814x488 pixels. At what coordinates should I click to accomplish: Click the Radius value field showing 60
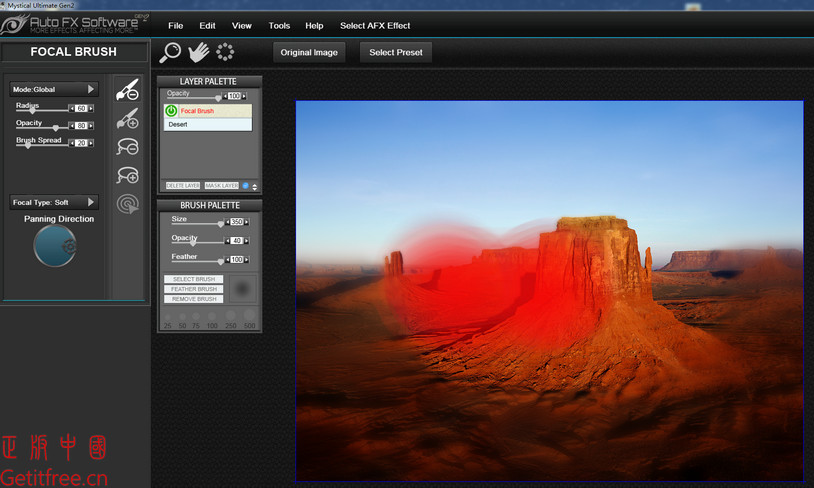[x=82, y=109]
